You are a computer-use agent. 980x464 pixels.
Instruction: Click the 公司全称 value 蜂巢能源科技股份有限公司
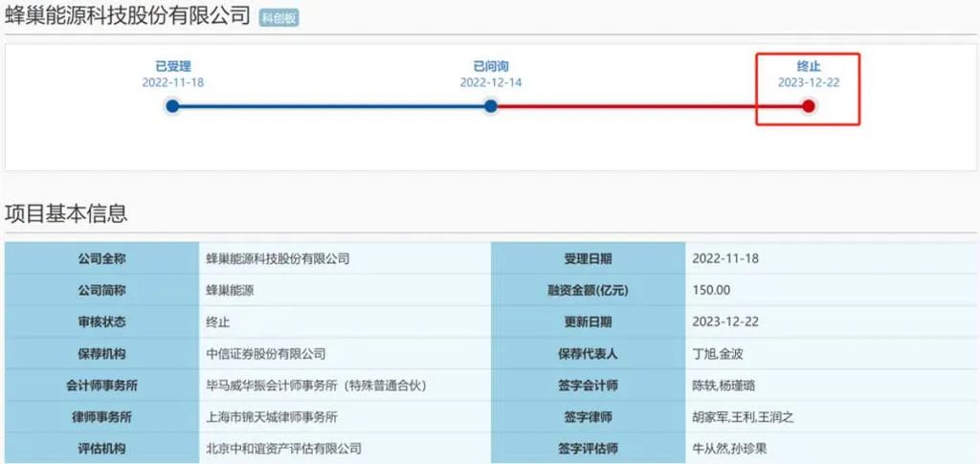click(278, 258)
